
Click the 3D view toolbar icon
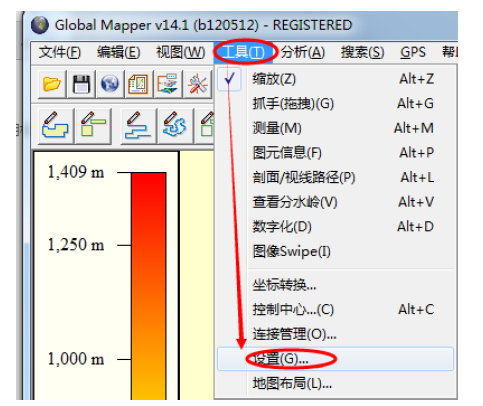(168, 84)
